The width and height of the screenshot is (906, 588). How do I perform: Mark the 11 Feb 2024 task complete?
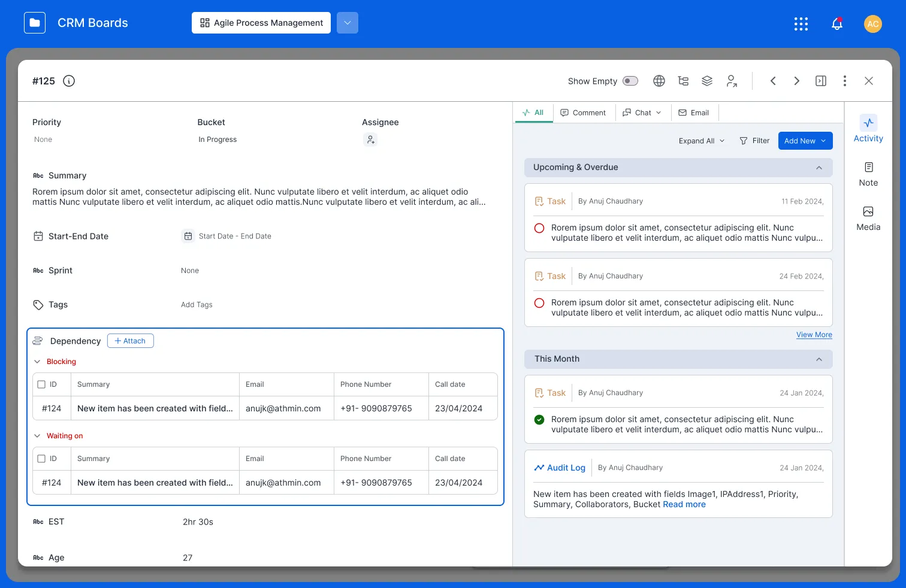(x=539, y=228)
